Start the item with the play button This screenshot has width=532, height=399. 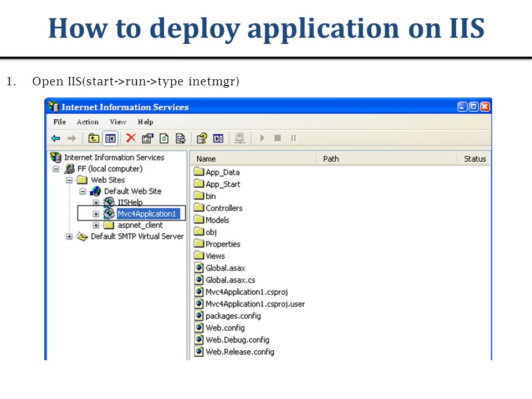point(262,138)
